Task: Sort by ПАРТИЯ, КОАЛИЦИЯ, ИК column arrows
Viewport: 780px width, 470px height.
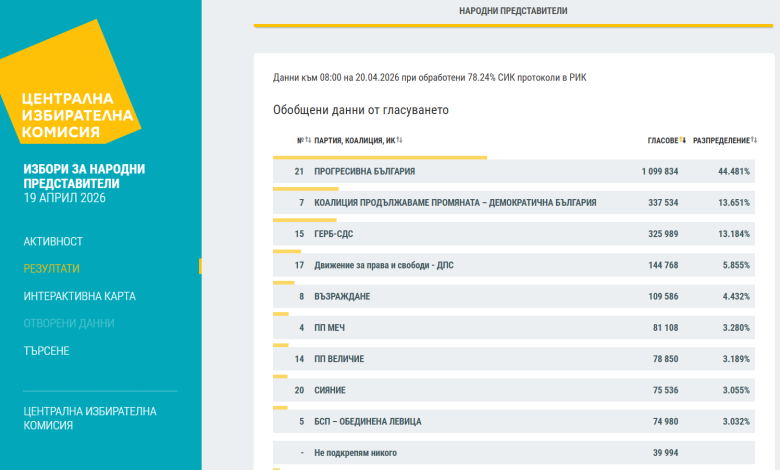Action: click(x=399, y=140)
